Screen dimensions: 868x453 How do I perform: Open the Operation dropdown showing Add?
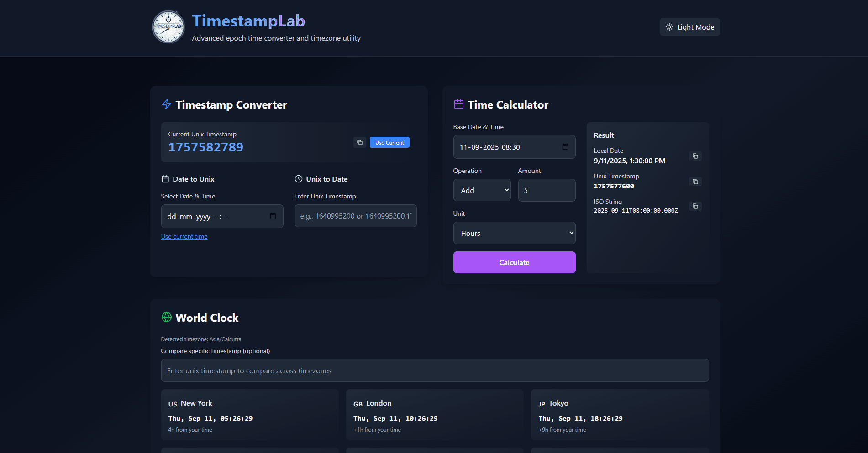pyautogui.click(x=482, y=190)
